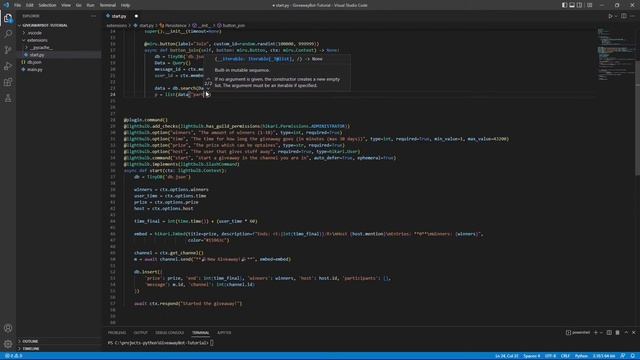This screenshot has height=360, width=640.
Task: Toggle the bottom panel layout button
Action: coord(572,5)
